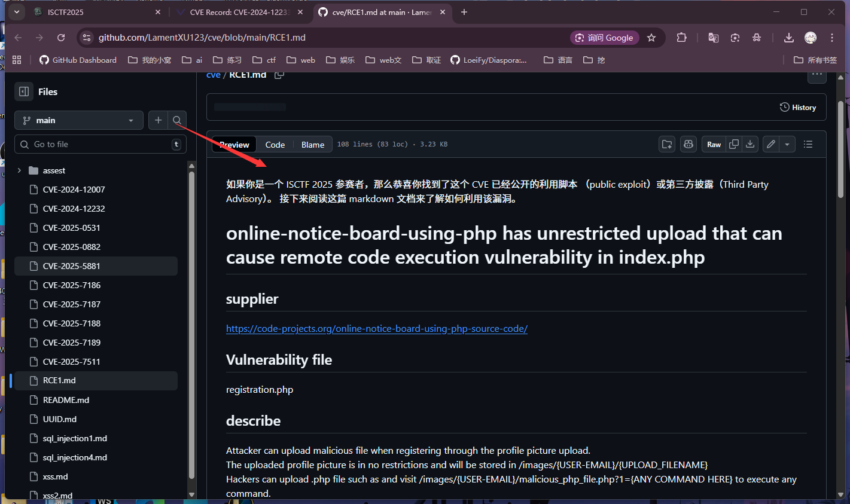Switch to the Blame tab
850x504 pixels.
click(312, 145)
